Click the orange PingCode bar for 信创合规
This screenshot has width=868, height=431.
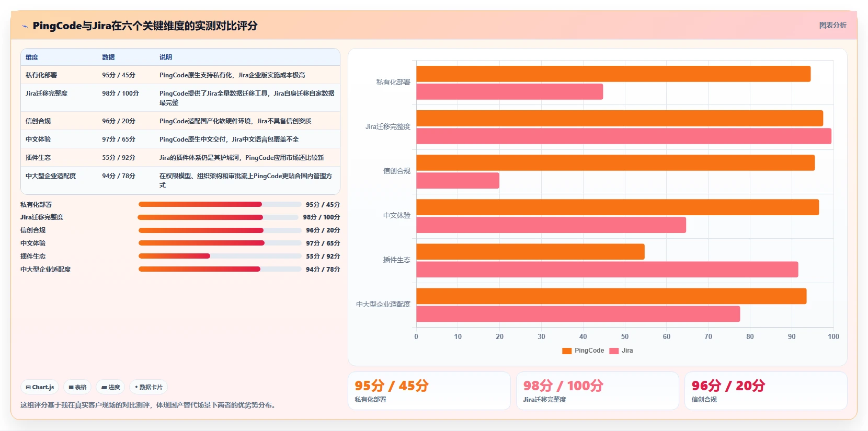pos(615,162)
